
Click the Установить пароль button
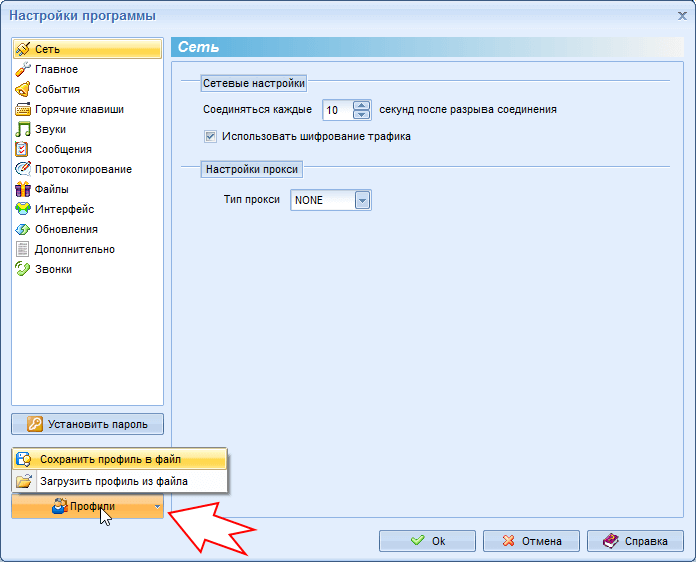click(87, 424)
